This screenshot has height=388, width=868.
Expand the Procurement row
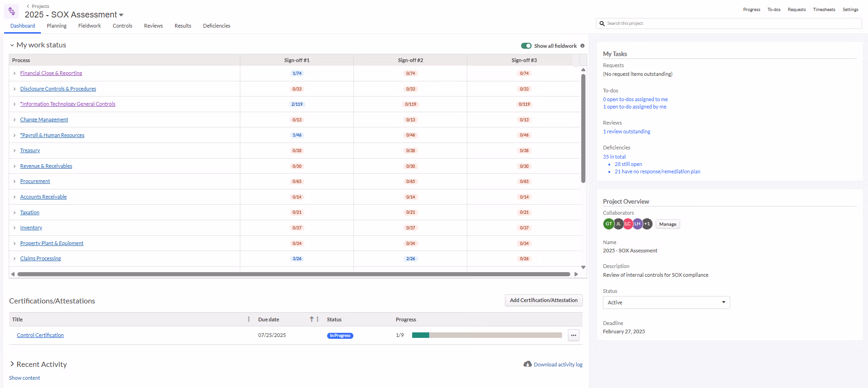14,182
